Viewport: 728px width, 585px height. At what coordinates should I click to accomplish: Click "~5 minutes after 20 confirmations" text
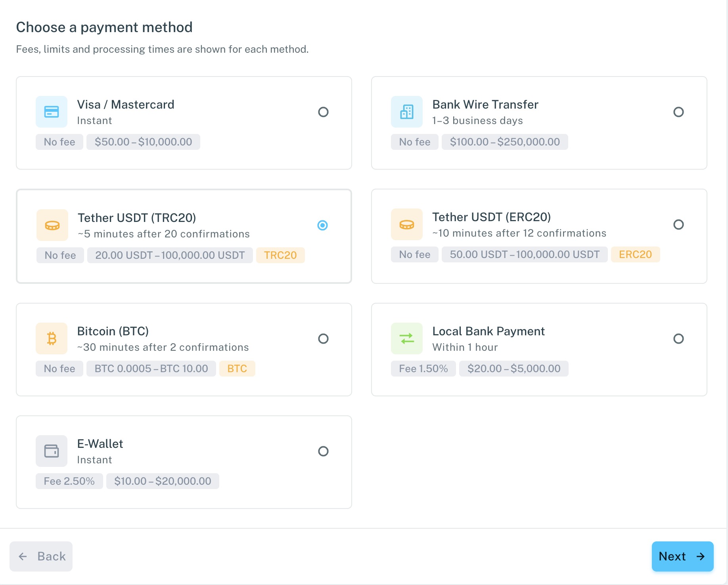(164, 234)
